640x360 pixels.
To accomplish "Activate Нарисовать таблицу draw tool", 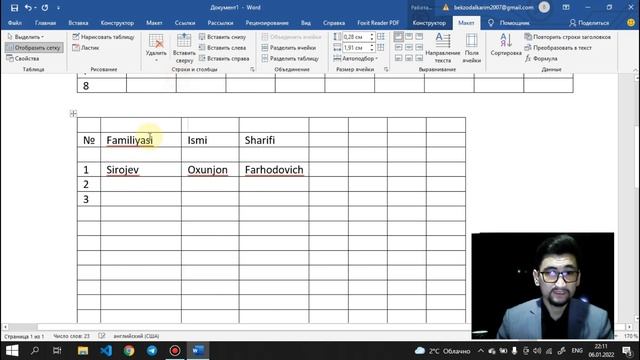I will [103, 37].
